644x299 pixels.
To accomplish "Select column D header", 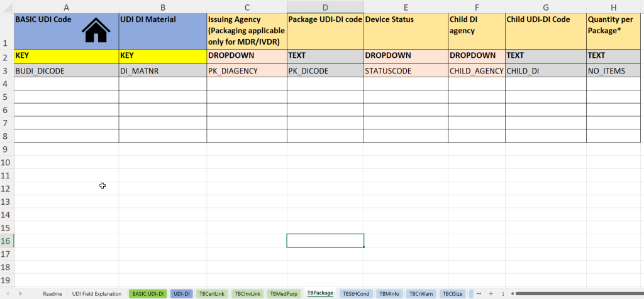I will (325, 6).
